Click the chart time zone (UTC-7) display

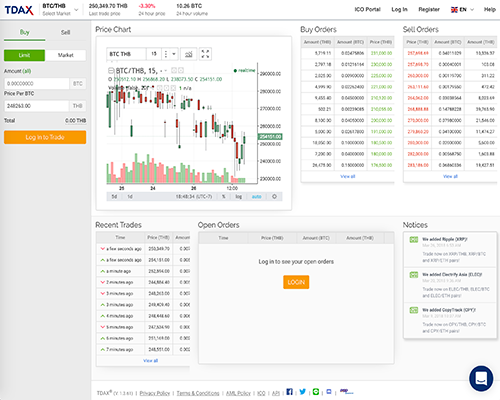[194, 197]
